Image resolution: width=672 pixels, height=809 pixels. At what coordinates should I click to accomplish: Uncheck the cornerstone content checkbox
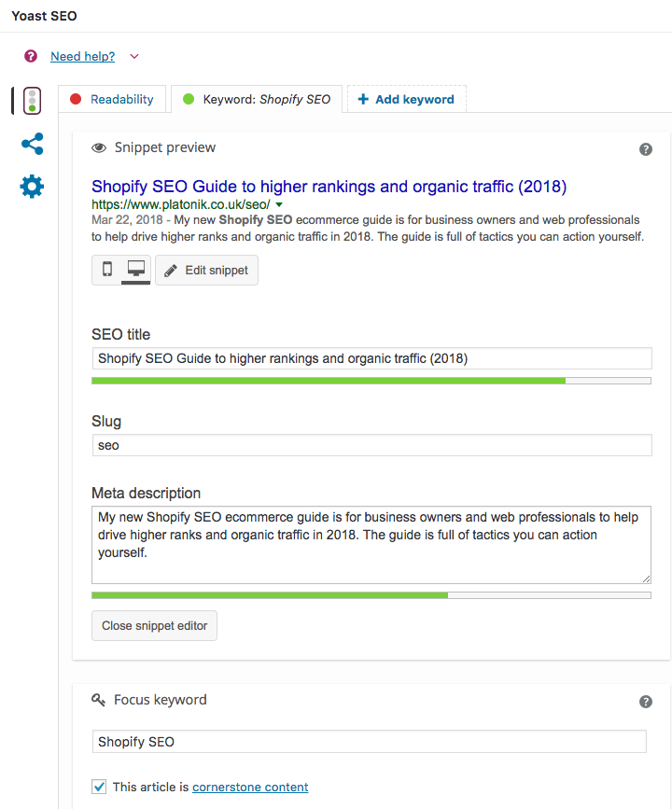(x=99, y=787)
